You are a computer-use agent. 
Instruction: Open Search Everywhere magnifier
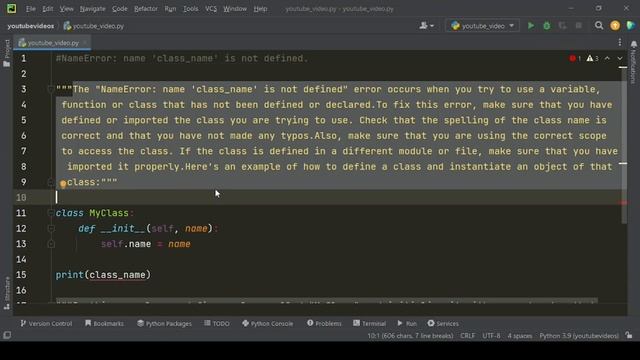[599, 26]
